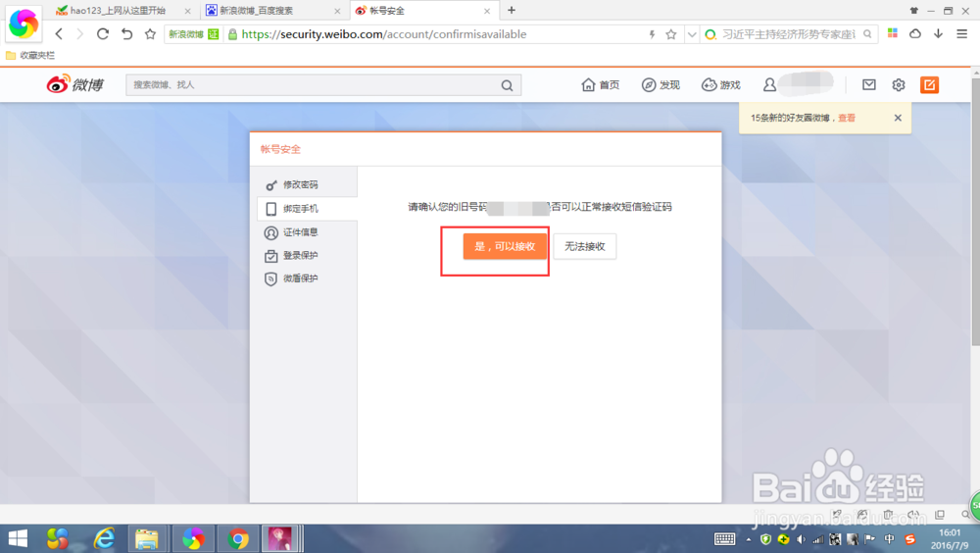Viewport: 980px width, 553px height.
Task: Click the Weibo search magnifier icon
Action: click(507, 85)
